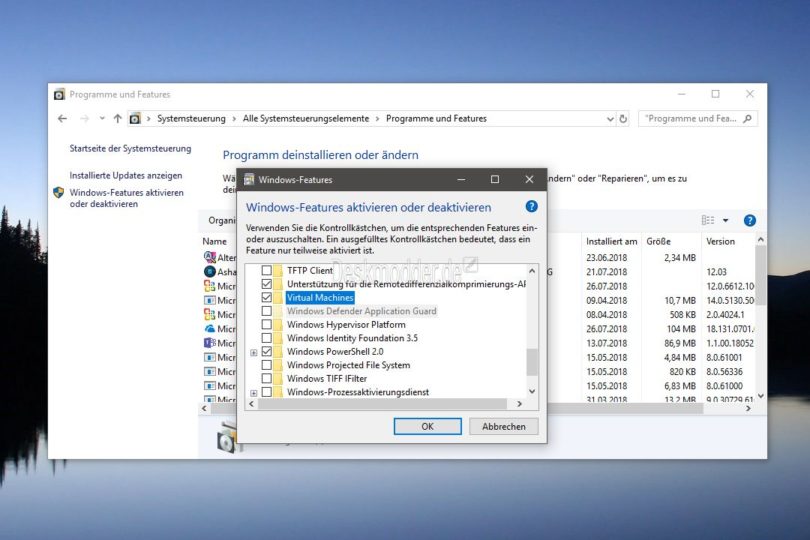Click the back arrow in the navigation bar

63,118
